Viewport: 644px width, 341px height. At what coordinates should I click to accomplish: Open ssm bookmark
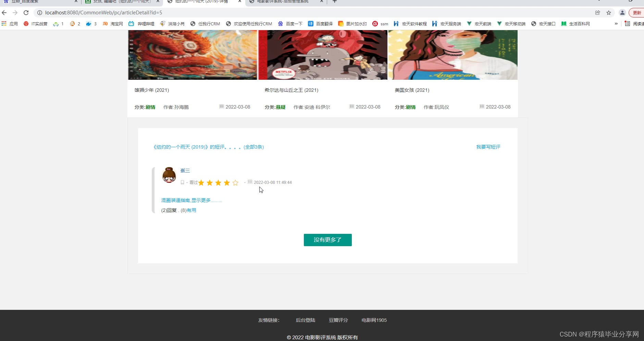[x=380, y=24]
